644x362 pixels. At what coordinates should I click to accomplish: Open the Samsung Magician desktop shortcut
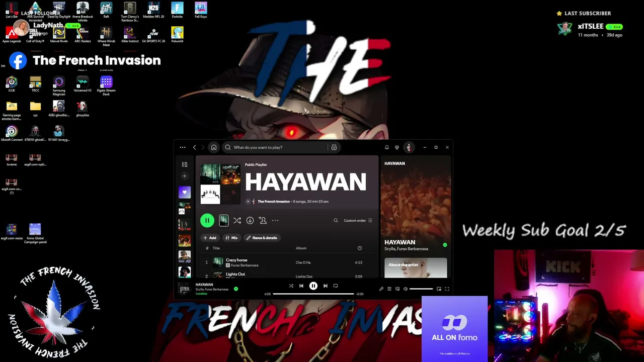coord(59,86)
